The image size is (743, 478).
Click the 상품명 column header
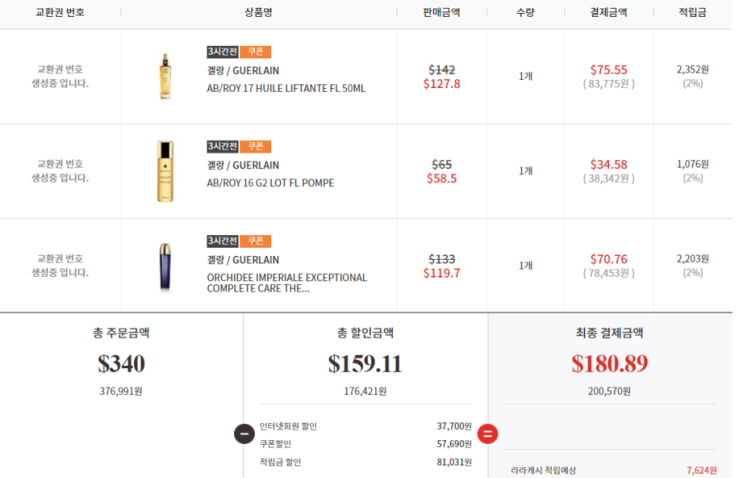(258, 12)
